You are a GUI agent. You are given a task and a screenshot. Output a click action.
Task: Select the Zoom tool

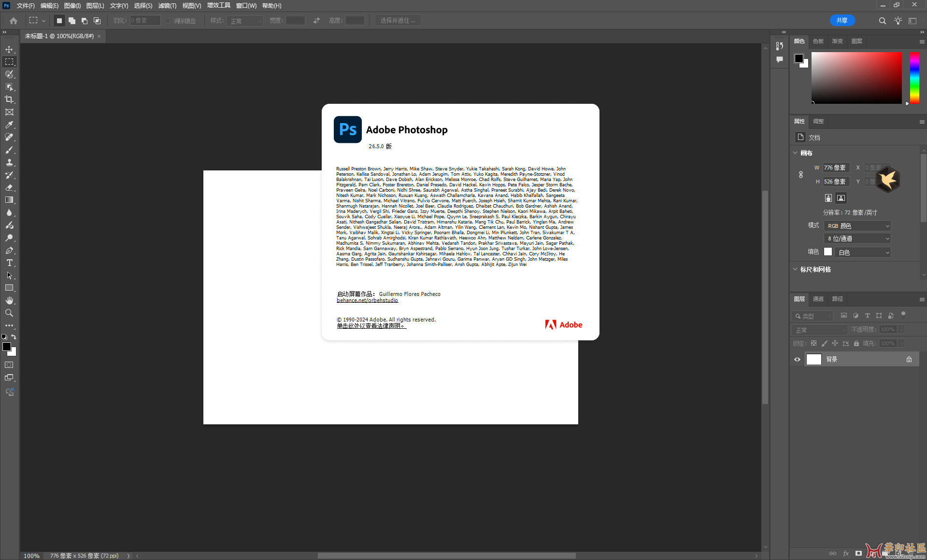9,313
